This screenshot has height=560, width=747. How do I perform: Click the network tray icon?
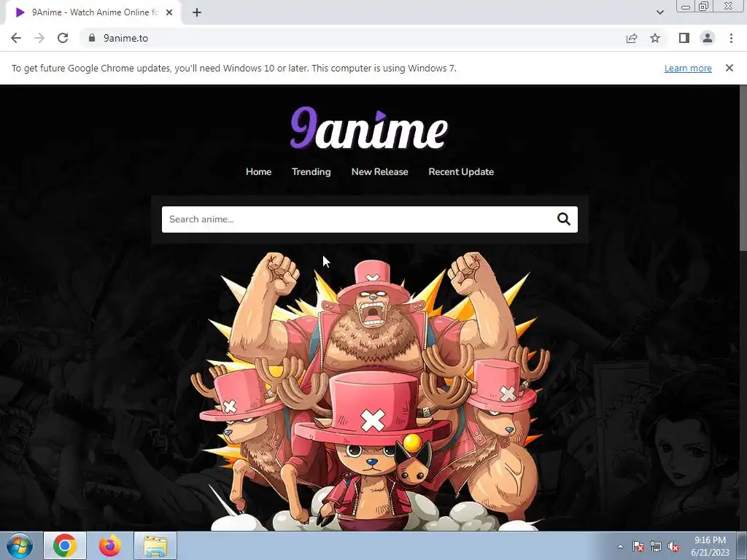point(656,547)
